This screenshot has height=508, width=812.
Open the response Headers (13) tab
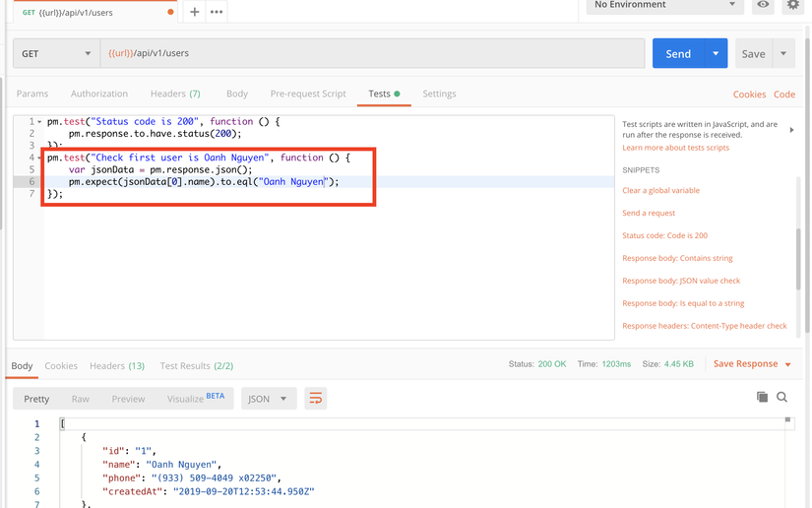pyautogui.click(x=117, y=365)
